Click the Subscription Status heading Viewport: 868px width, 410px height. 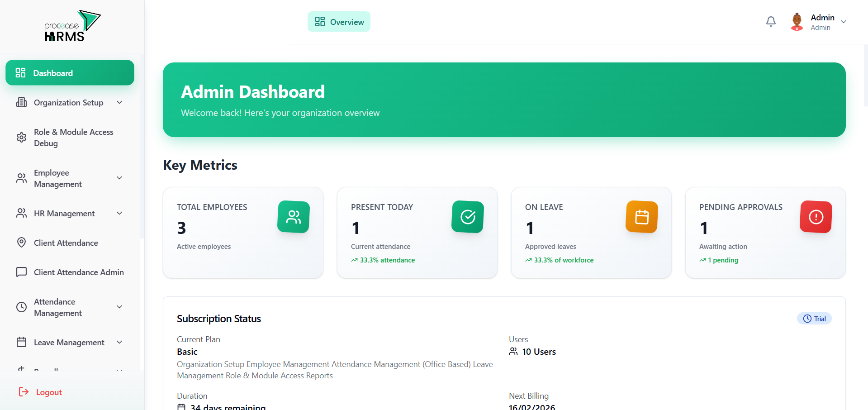point(219,319)
